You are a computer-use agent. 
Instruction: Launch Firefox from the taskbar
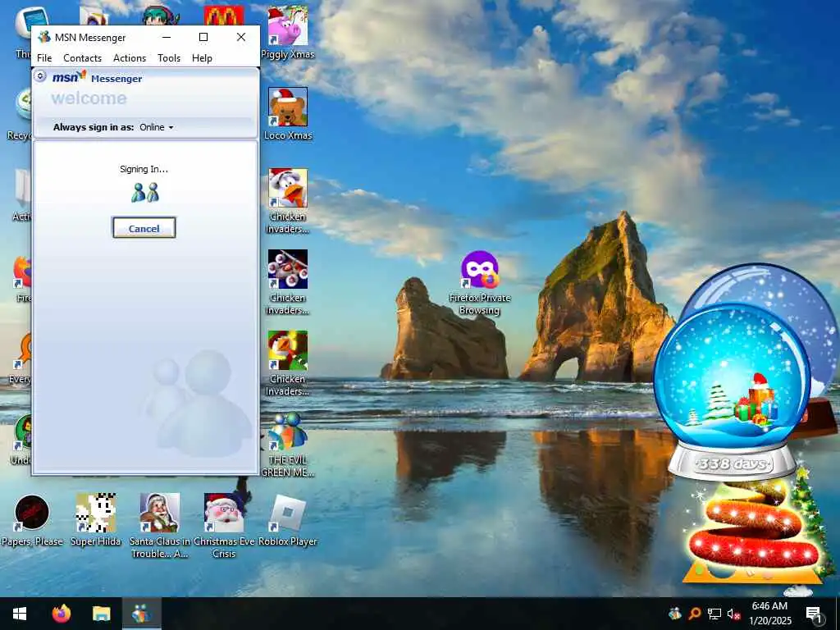[61, 614]
